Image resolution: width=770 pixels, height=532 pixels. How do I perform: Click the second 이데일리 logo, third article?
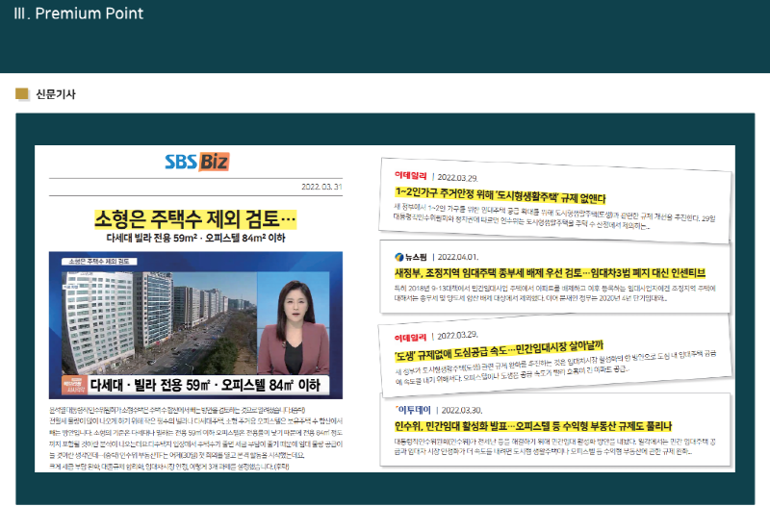(x=410, y=337)
